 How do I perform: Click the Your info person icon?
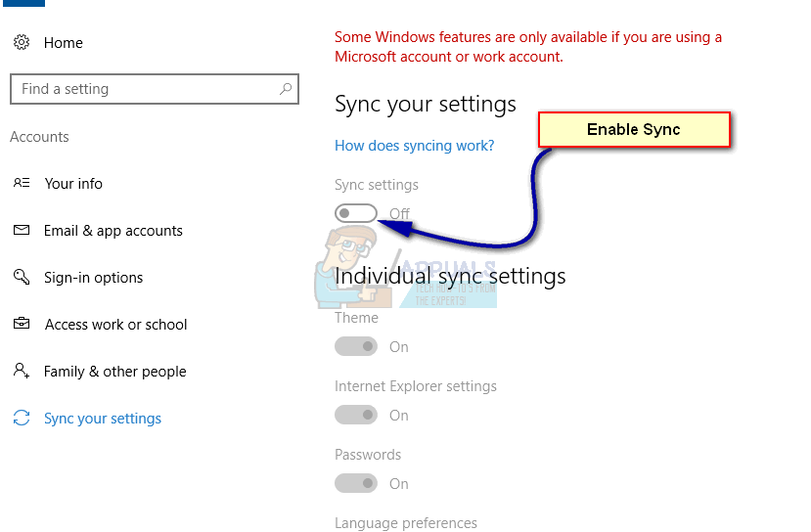click(x=22, y=183)
